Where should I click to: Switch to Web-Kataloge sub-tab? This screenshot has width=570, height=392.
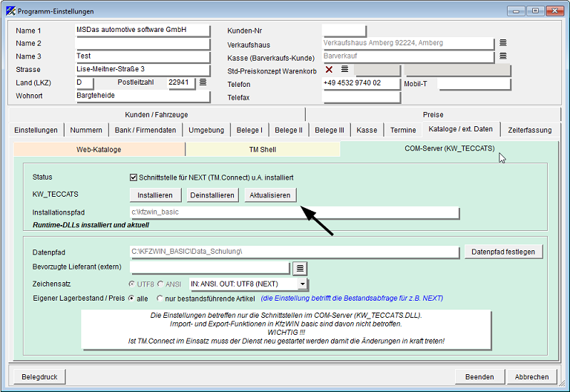[x=99, y=149]
